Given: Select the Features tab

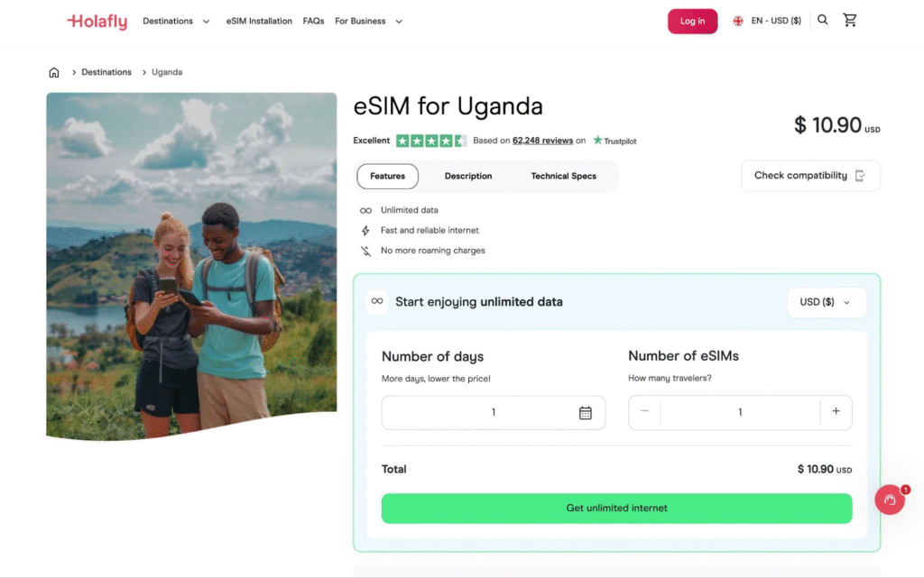Looking at the screenshot, I should (x=387, y=176).
